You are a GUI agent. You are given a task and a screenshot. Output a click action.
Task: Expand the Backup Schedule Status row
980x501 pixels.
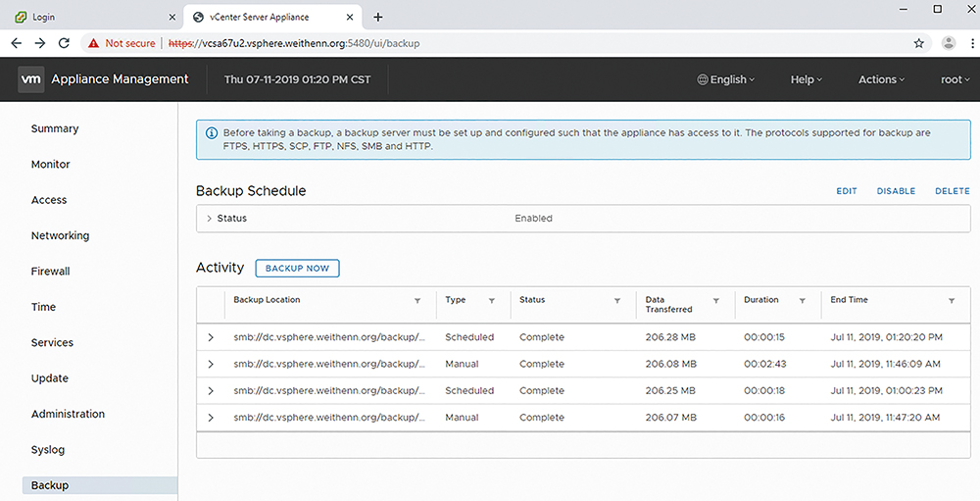tap(210, 219)
